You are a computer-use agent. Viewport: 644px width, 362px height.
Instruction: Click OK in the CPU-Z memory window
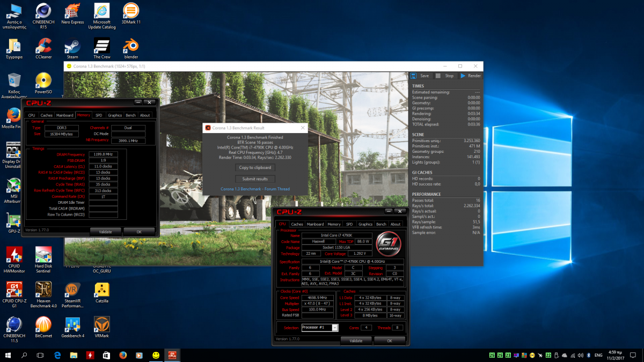138,232
